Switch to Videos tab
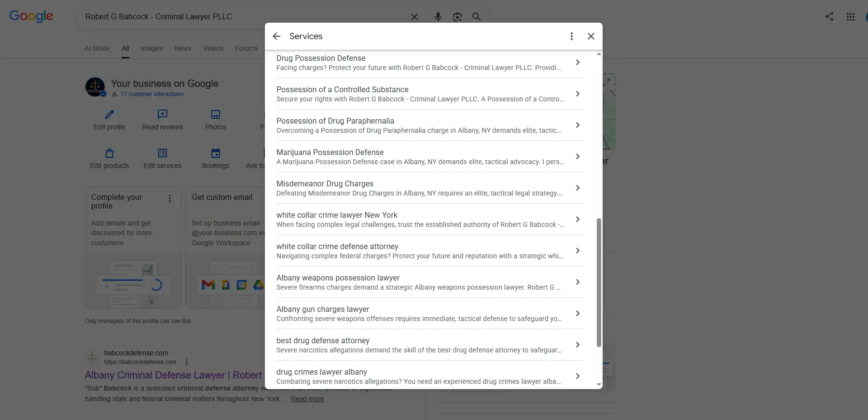 click(213, 48)
